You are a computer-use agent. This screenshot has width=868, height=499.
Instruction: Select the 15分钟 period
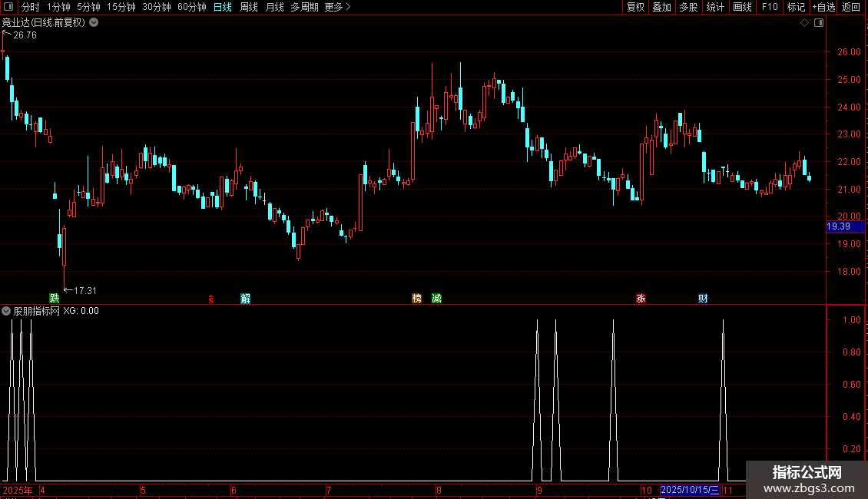pyautogui.click(x=121, y=7)
